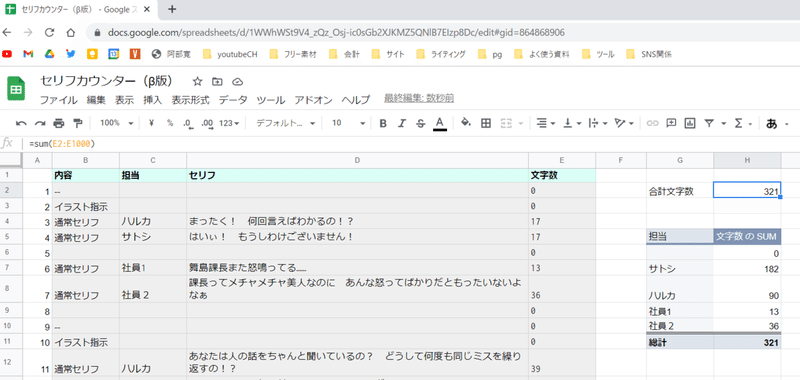Open the browser home button

pos(71,33)
